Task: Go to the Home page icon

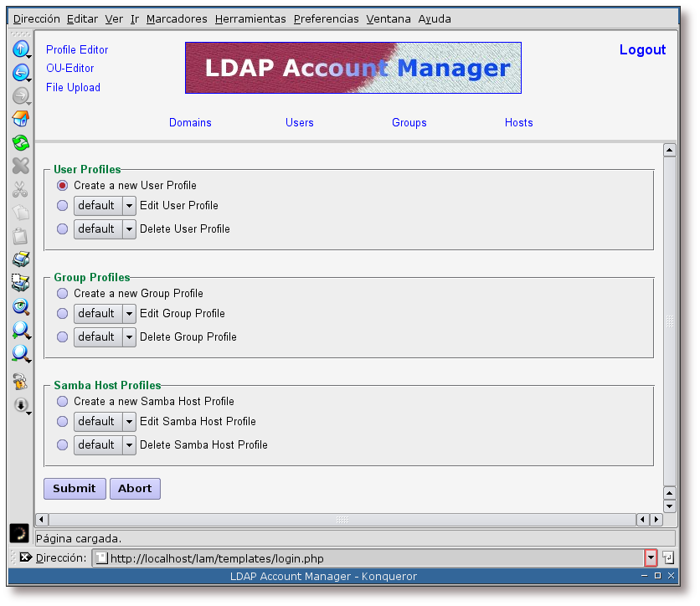Action: coord(20,120)
